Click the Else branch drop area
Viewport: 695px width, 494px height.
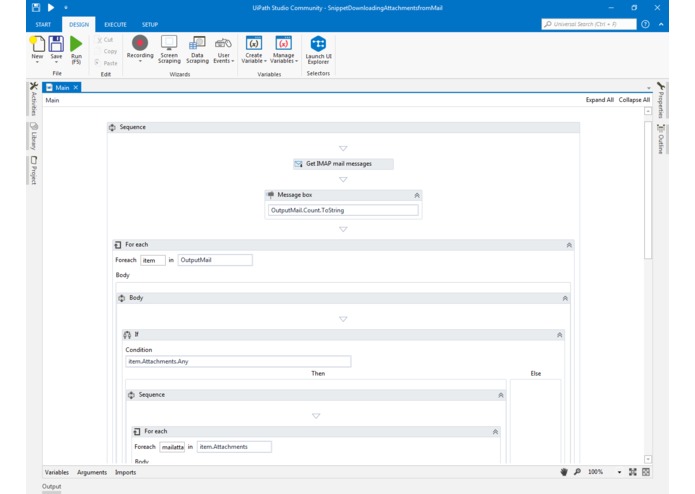click(535, 421)
